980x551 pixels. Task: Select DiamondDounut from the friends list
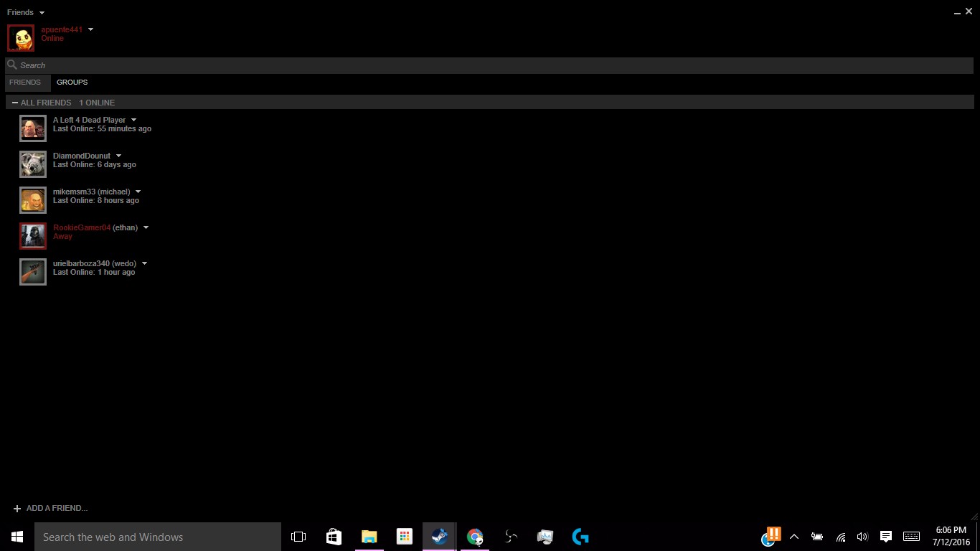(x=81, y=159)
